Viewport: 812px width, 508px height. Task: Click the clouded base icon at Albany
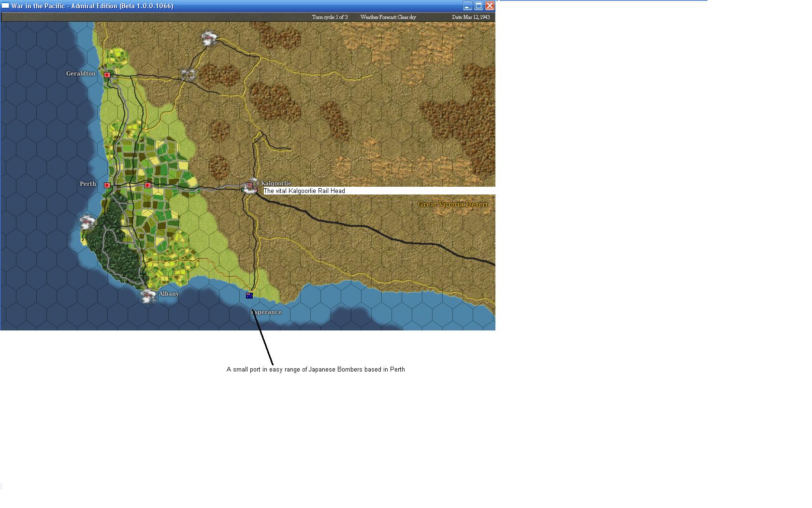click(148, 295)
